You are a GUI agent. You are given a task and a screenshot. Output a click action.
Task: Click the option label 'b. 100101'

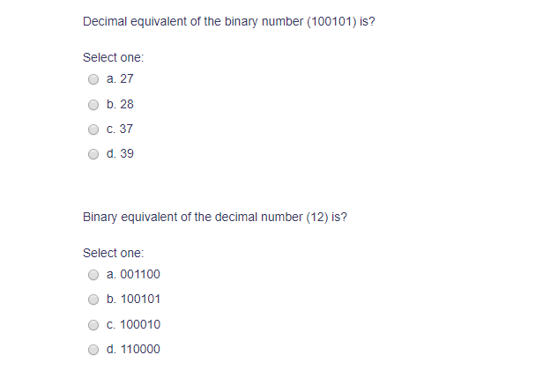(x=133, y=299)
